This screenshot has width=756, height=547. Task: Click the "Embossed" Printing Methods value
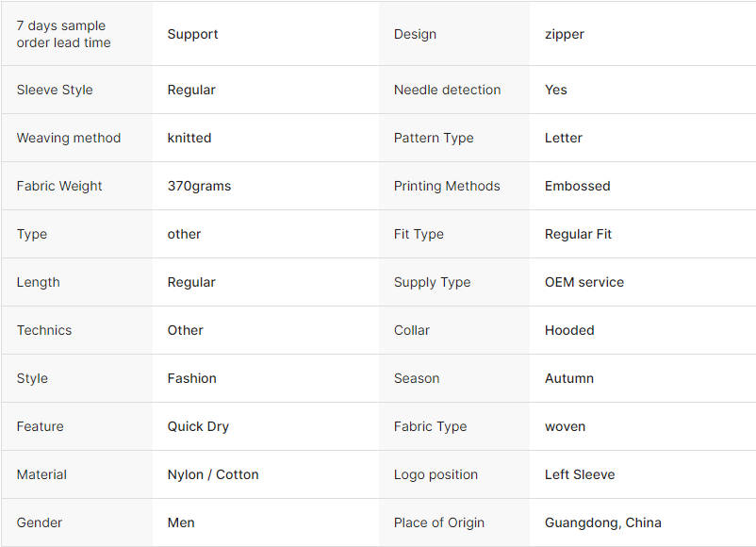pyautogui.click(x=577, y=186)
